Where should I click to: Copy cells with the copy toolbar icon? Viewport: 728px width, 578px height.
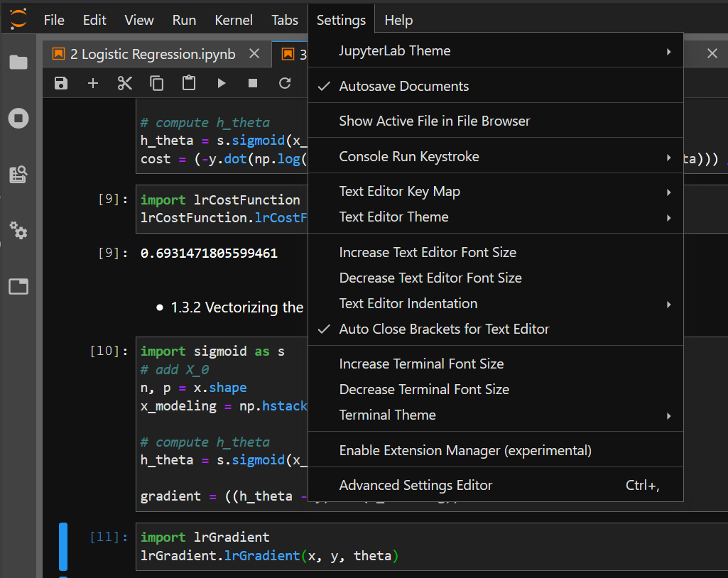pyautogui.click(x=156, y=83)
